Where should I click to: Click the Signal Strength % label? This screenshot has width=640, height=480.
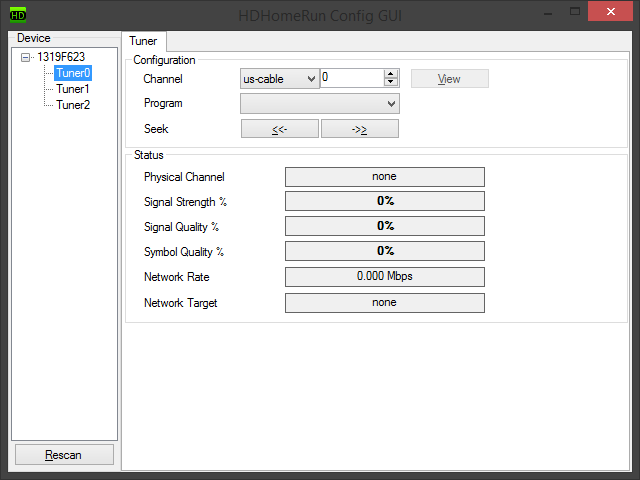pyautogui.click(x=185, y=202)
